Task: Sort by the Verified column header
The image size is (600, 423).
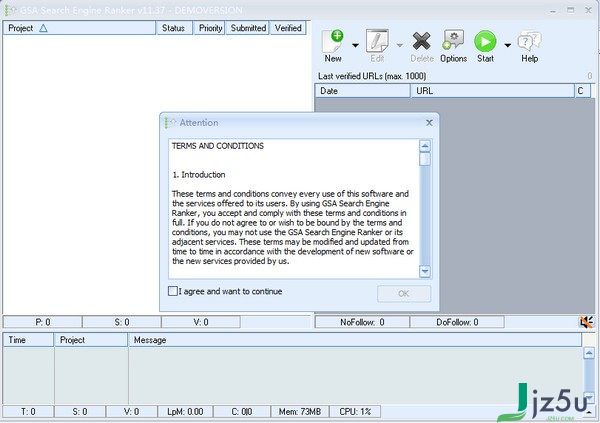Action: (x=288, y=28)
